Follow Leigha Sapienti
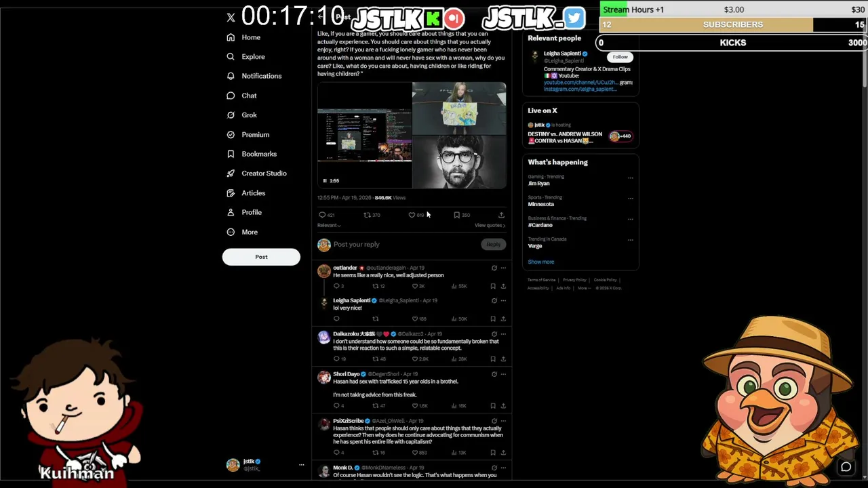Image resolution: width=868 pixels, height=488 pixels. click(620, 58)
